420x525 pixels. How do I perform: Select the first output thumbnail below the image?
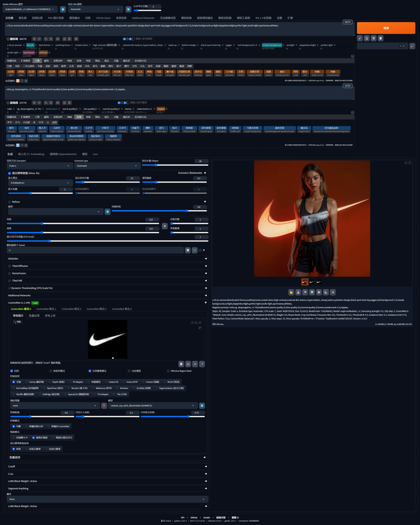[305, 282]
